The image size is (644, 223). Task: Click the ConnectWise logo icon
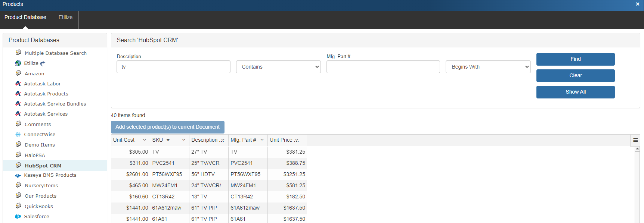pyautogui.click(x=18, y=134)
